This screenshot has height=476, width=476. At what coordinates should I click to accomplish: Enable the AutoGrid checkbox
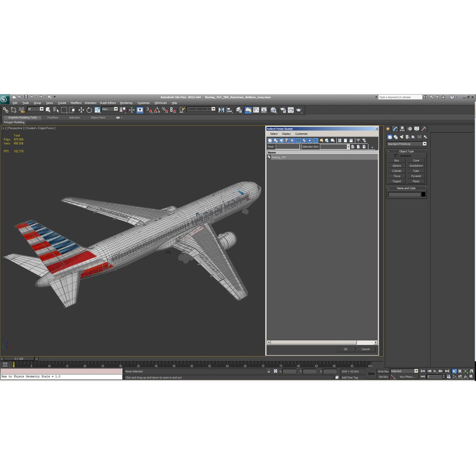click(396, 156)
